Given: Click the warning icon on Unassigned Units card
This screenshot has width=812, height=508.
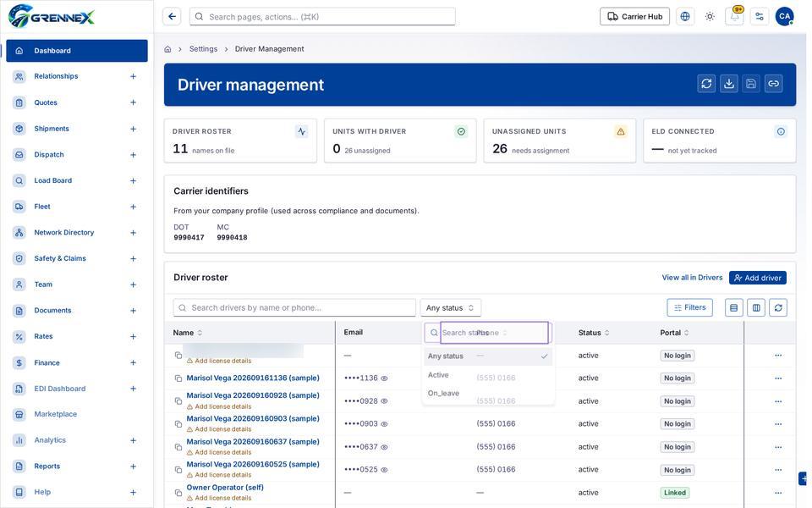Looking at the screenshot, I should pyautogui.click(x=620, y=132).
